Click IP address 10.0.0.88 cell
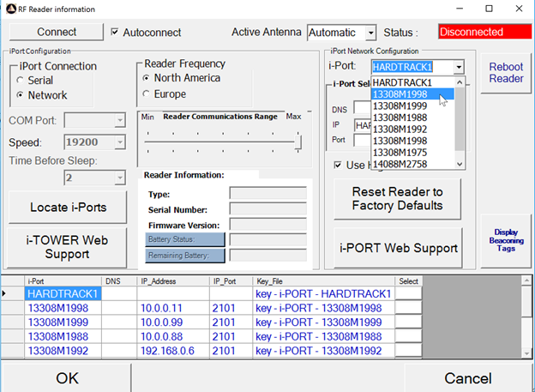The width and height of the screenshot is (535, 392). coord(173,336)
